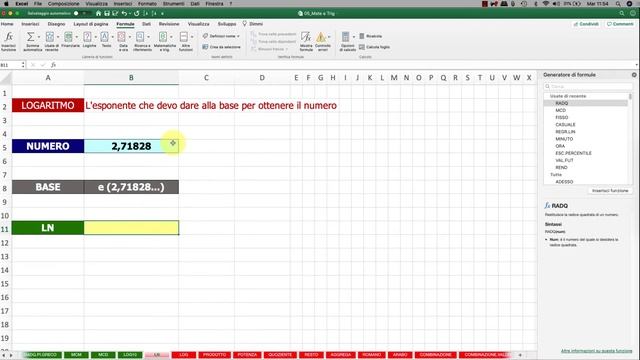Open the Testo functions icon
Viewport: 640px width, 360px height.
point(104,37)
